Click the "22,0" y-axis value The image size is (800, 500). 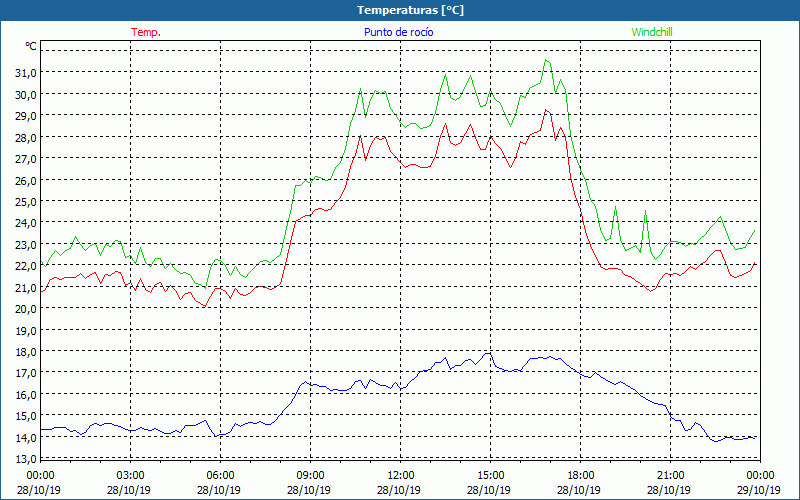pos(26,266)
